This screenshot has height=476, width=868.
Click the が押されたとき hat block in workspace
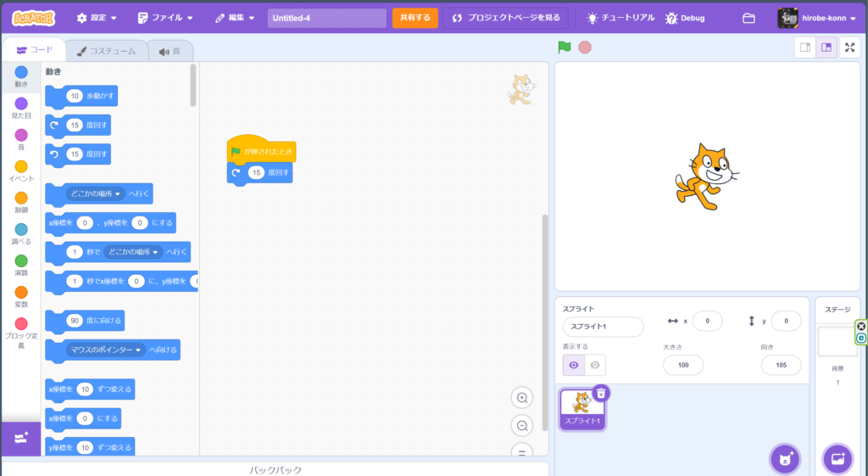pos(261,149)
